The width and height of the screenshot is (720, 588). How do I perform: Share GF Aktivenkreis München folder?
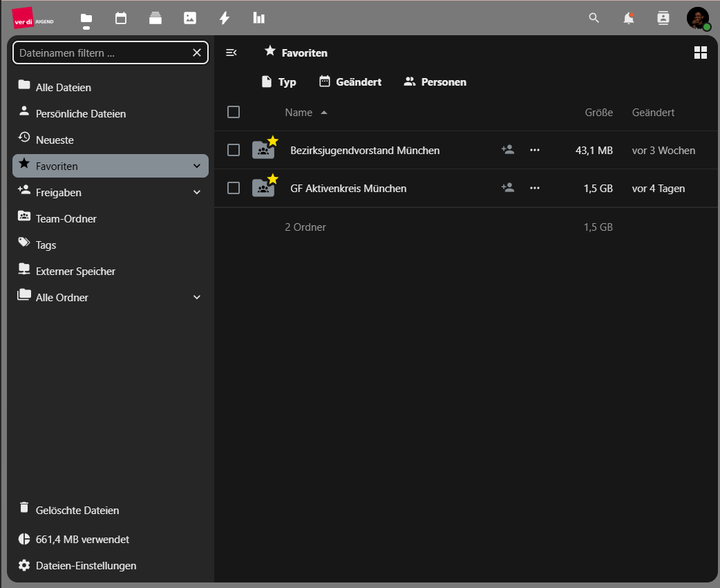coord(508,188)
